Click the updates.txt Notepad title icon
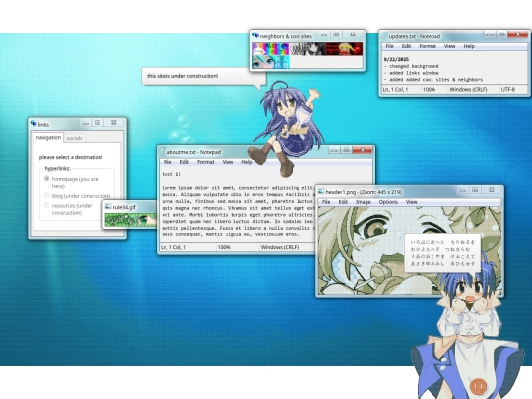The image size is (532, 399). tap(385, 36)
